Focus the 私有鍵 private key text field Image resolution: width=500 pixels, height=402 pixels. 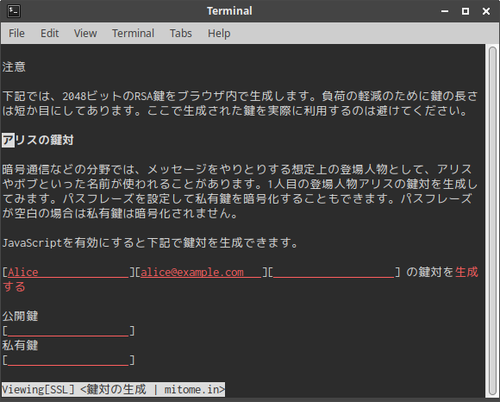tap(68, 360)
